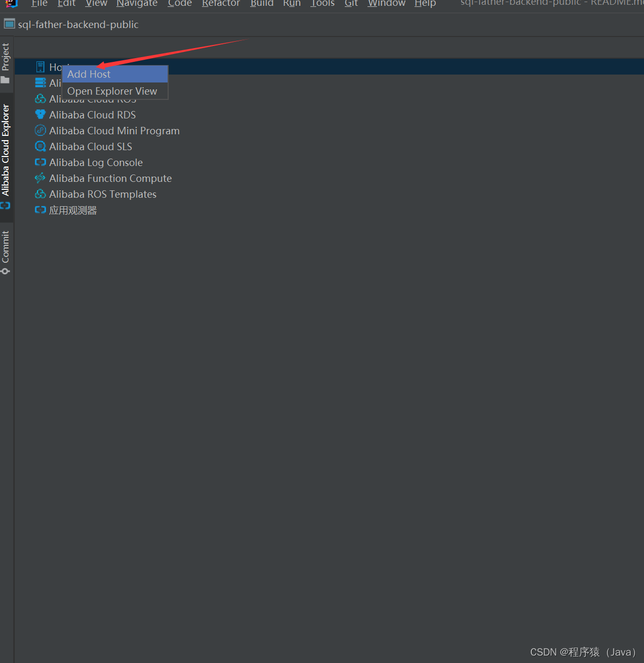Open the Refactor menu
The width and height of the screenshot is (644, 663).
(221, 3)
